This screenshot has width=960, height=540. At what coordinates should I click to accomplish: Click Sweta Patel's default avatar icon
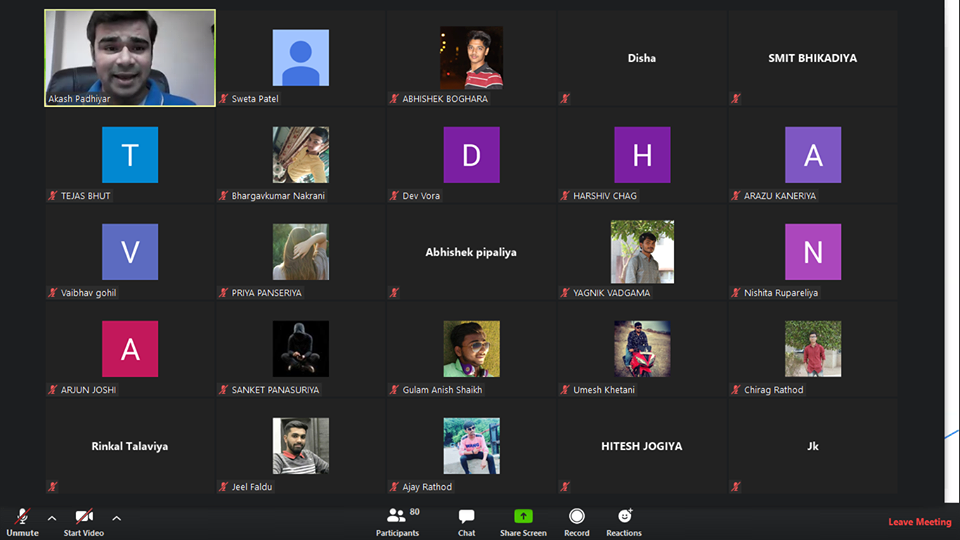(x=300, y=58)
